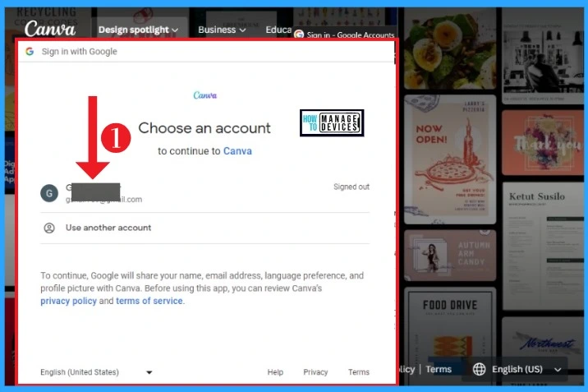Click the Google G logo in popup header
Image resolution: width=588 pixels, height=392 pixels.
click(x=30, y=52)
